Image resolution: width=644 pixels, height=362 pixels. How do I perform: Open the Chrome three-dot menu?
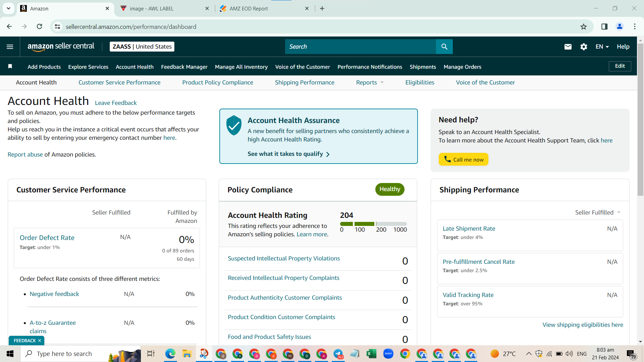635,26
